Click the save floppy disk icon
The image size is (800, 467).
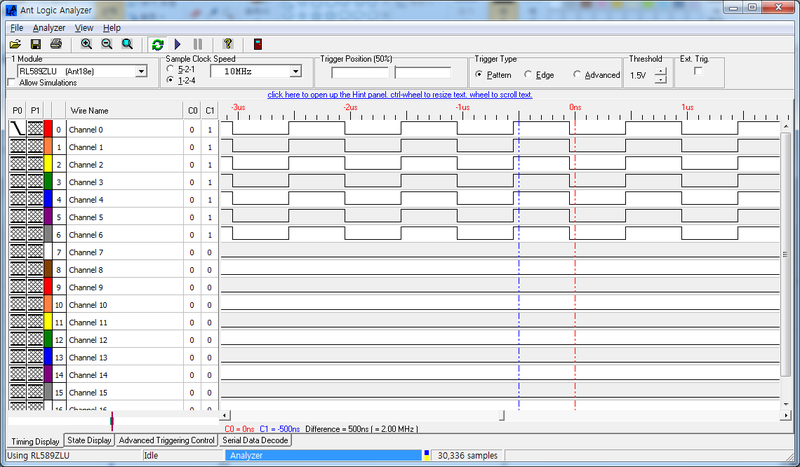point(35,44)
